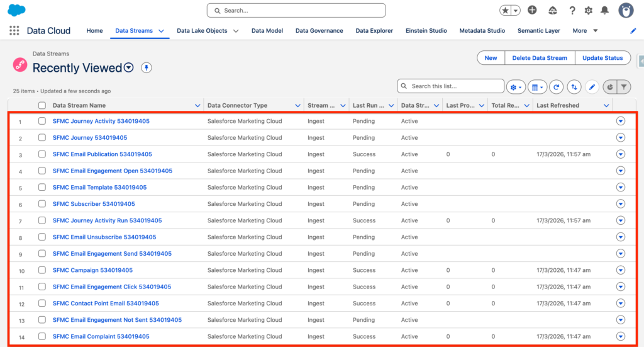The image size is (644, 347).
Task: Select the SFMC Journey Activity 534019405 checkbox
Action: [42, 121]
